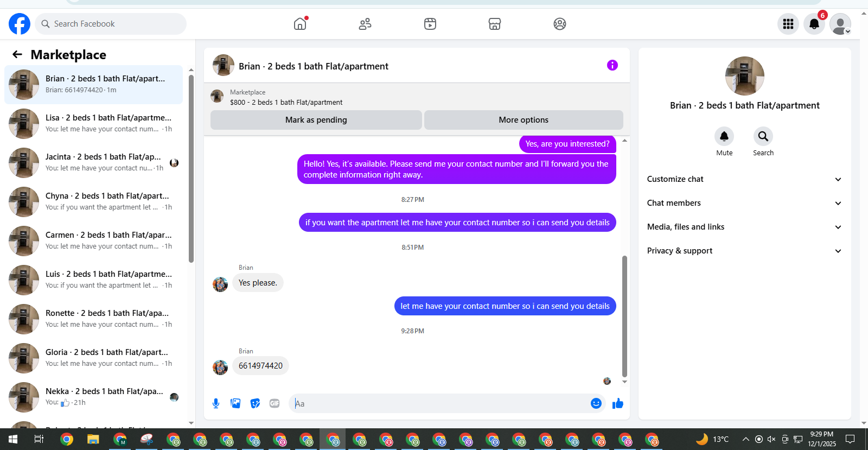
Task: Open the Video (Reels) icon in top navigation
Action: click(x=430, y=24)
